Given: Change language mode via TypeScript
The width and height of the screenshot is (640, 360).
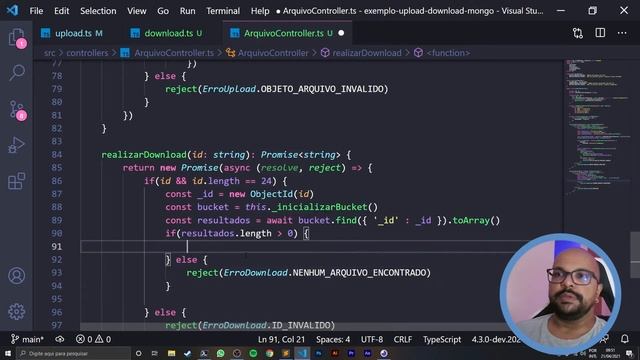Looking at the screenshot, I should point(442,339).
